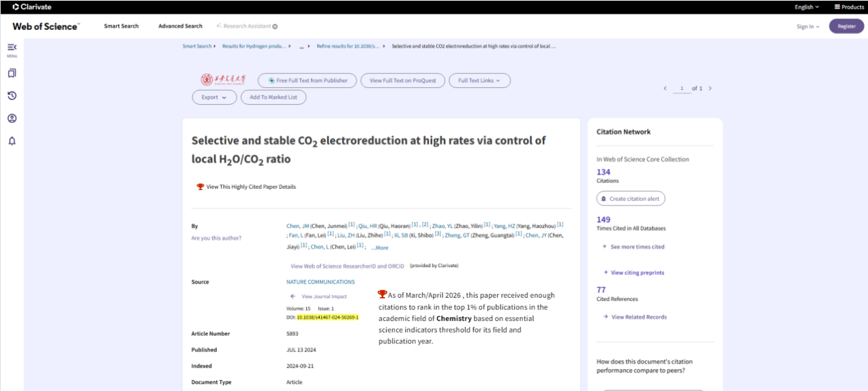This screenshot has width=868, height=391.
Task: Expand ...More authors list
Action: click(x=379, y=247)
